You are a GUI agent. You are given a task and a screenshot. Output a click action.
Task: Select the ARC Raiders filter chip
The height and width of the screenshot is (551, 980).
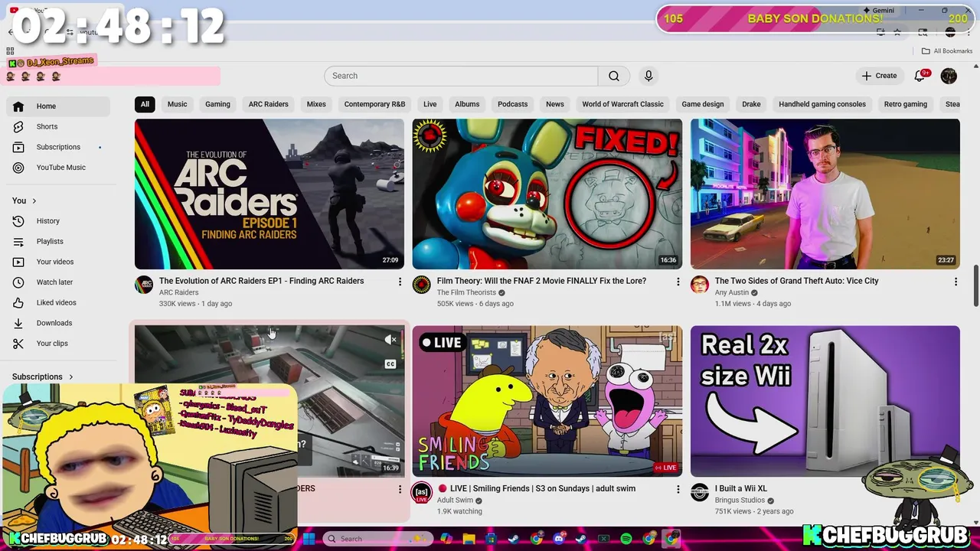268,104
